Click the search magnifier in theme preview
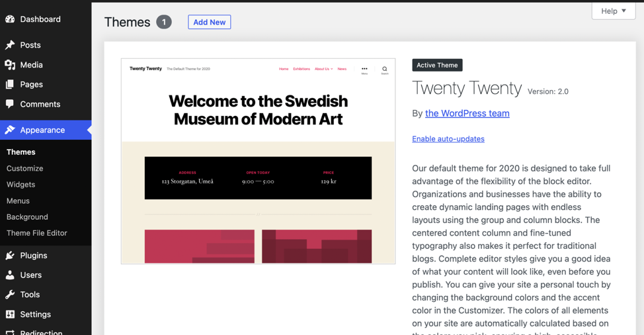 384,70
